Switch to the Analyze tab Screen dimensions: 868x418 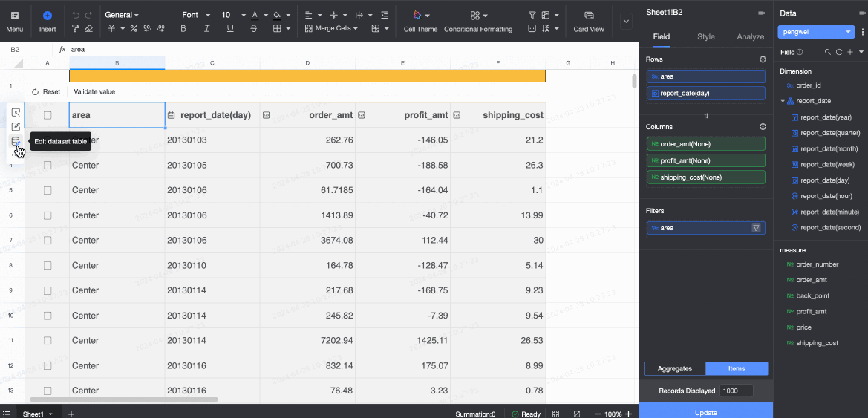pos(750,36)
